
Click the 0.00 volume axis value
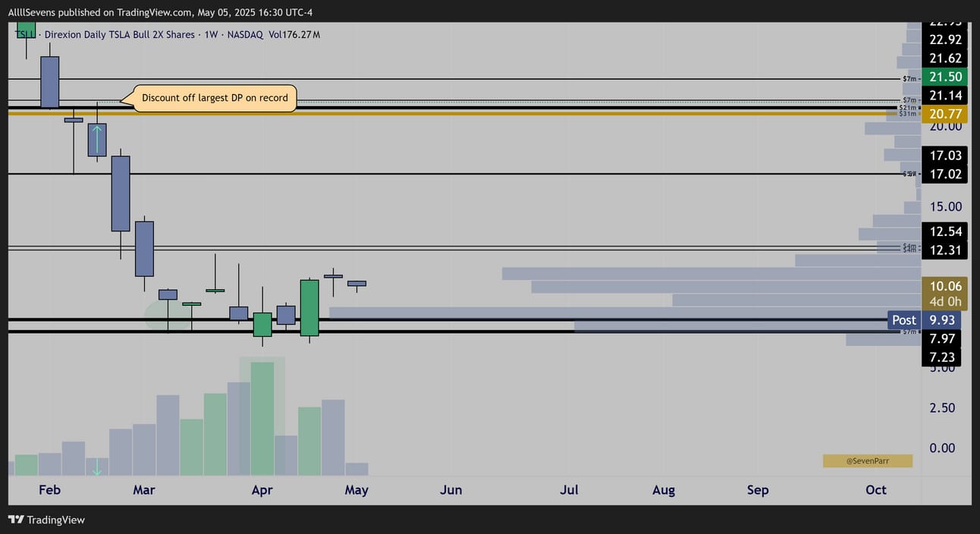click(942, 448)
